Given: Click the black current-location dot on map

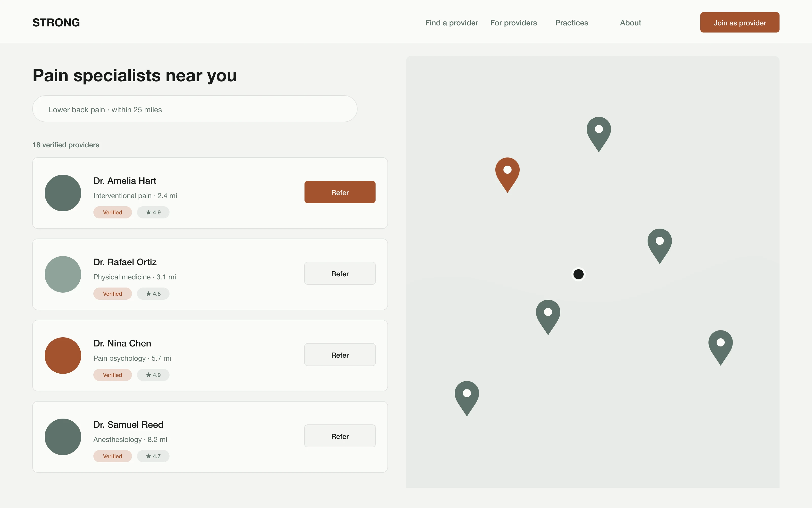Looking at the screenshot, I should coord(579,274).
